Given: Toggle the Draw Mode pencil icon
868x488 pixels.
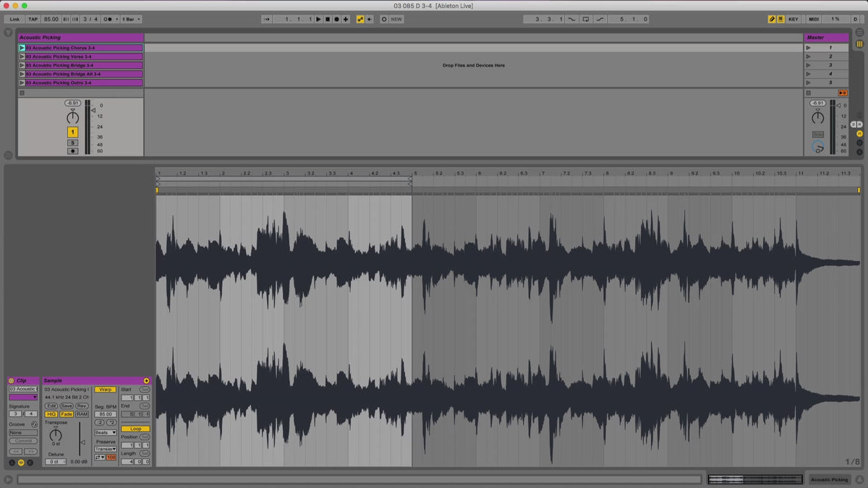Looking at the screenshot, I should [x=772, y=20].
